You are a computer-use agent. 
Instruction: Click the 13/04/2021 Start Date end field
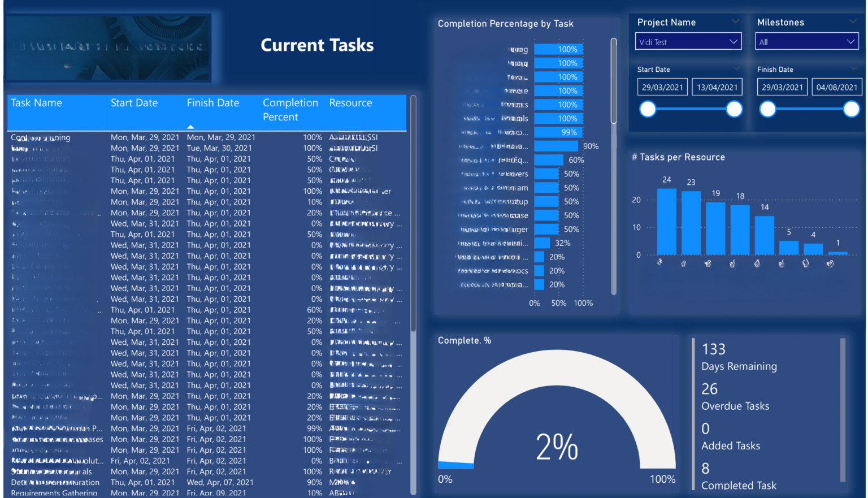717,86
